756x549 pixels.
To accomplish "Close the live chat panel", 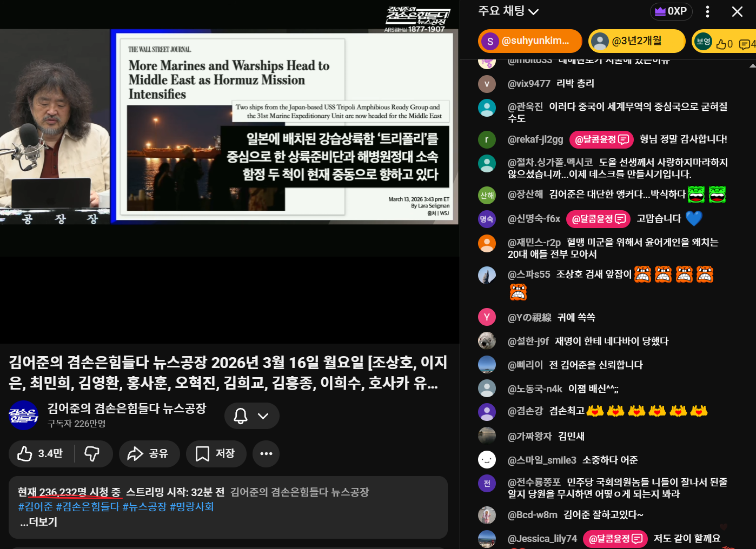I will pyautogui.click(x=737, y=11).
